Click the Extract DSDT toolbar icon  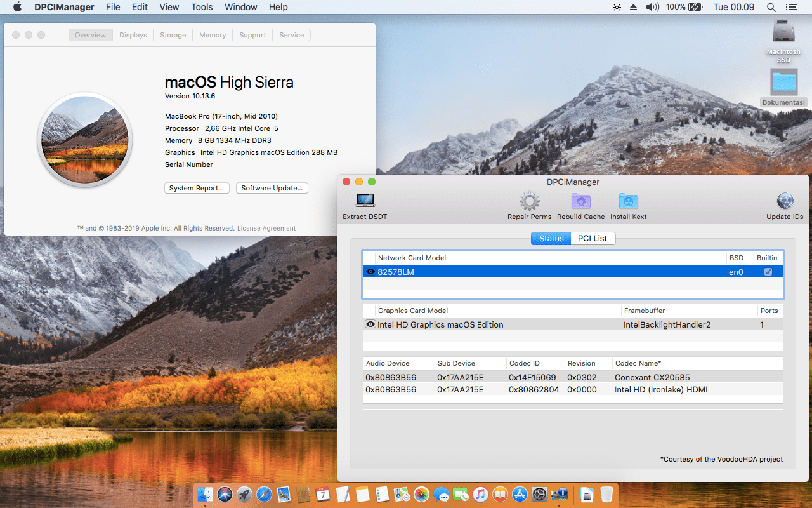point(365,201)
